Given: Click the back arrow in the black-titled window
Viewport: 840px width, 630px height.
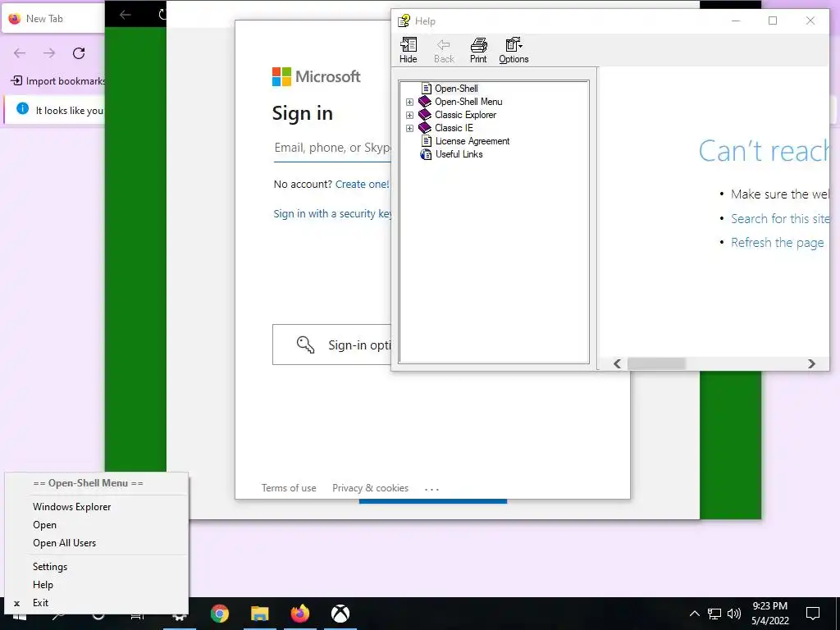Looking at the screenshot, I should click(x=126, y=15).
